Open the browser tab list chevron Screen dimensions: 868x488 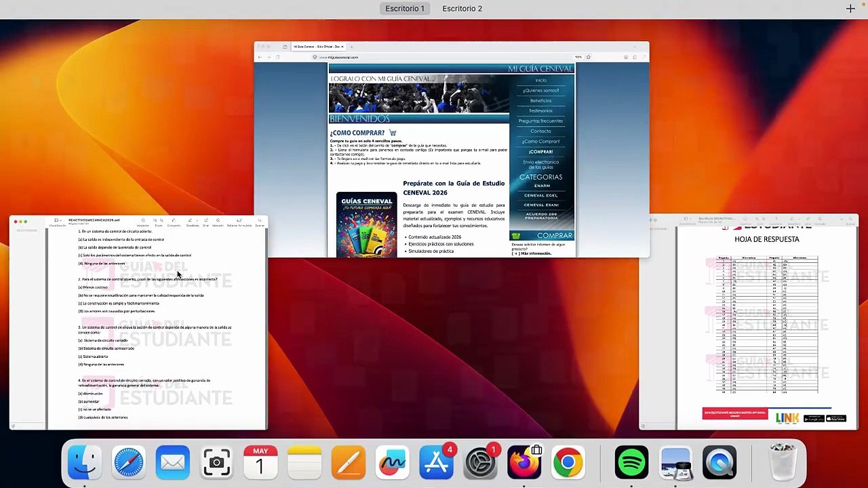tap(635, 47)
